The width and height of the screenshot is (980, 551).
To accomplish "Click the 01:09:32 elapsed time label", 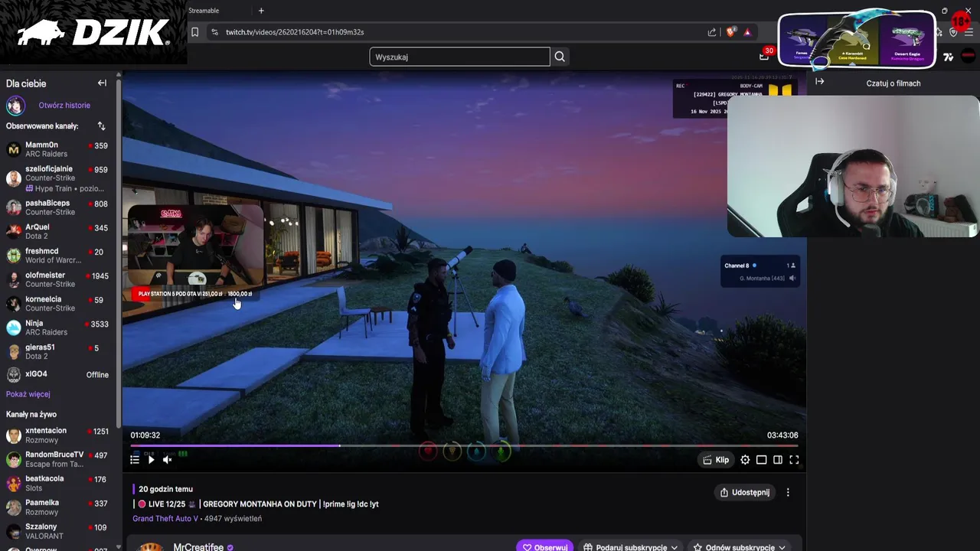I will [x=145, y=435].
